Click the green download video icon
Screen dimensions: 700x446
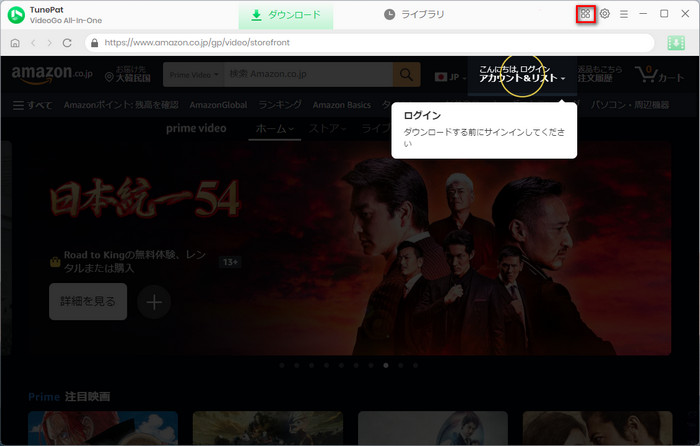[676, 43]
